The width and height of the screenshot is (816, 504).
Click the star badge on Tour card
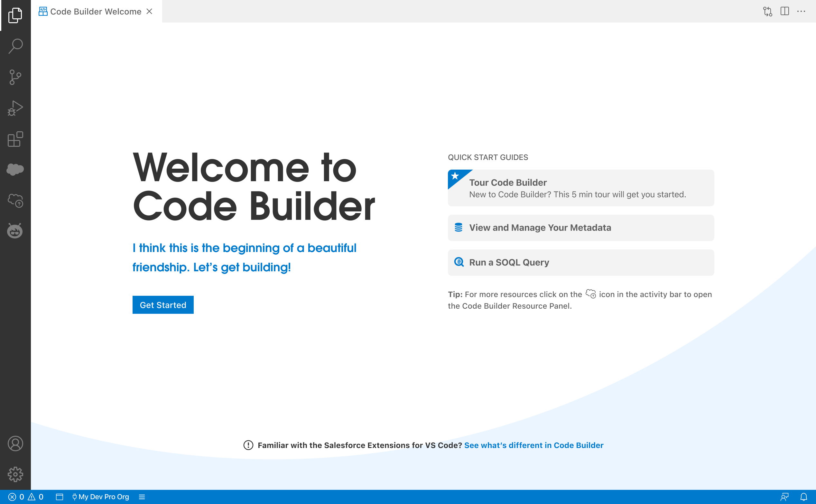point(455,176)
